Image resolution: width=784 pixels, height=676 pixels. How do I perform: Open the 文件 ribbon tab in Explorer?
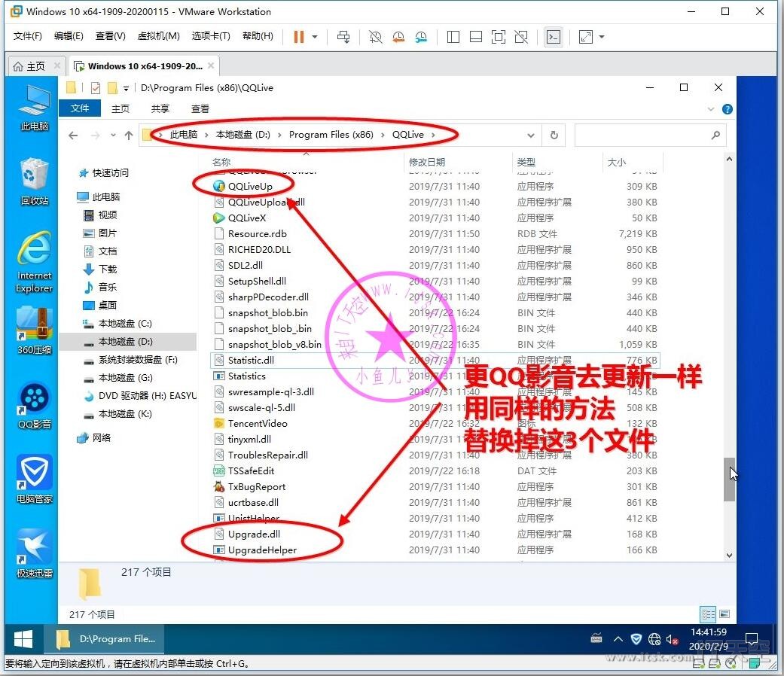pyautogui.click(x=80, y=108)
